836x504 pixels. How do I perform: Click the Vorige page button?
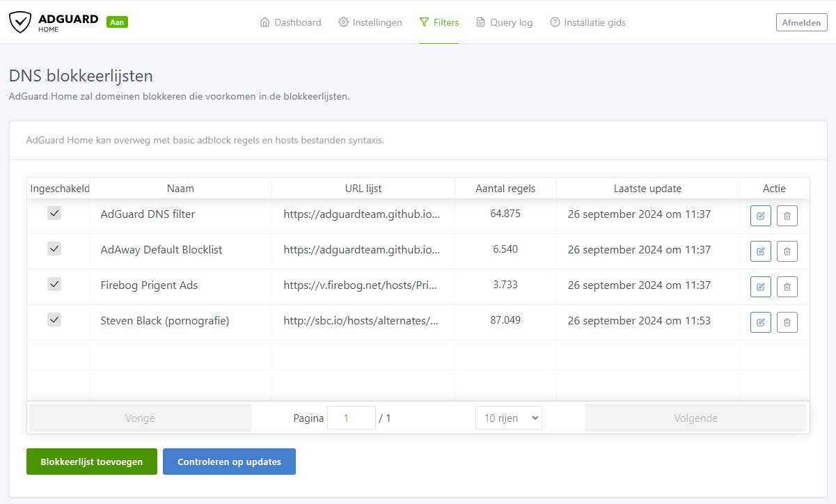(x=140, y=418)
